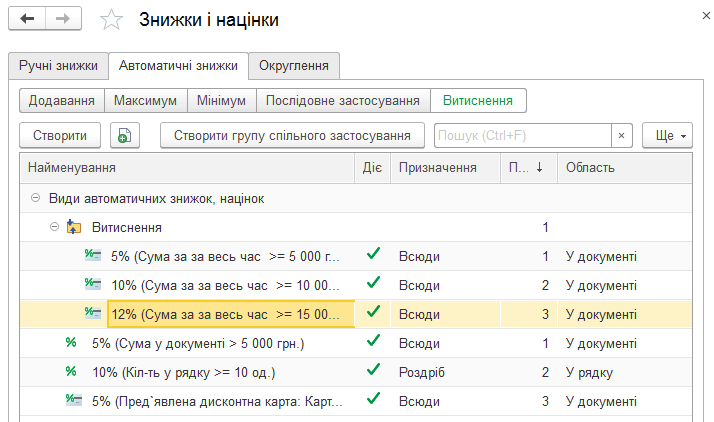Viewport: 714px width, 422px height.
Task: Select row 10% (Кіл-ть у рядку >= 10 од.)
Action: [184, 372]
